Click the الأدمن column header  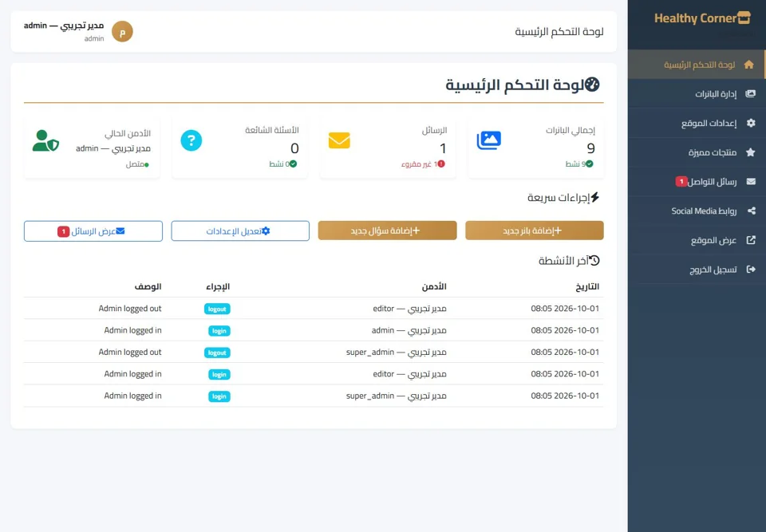pos(434,286)
